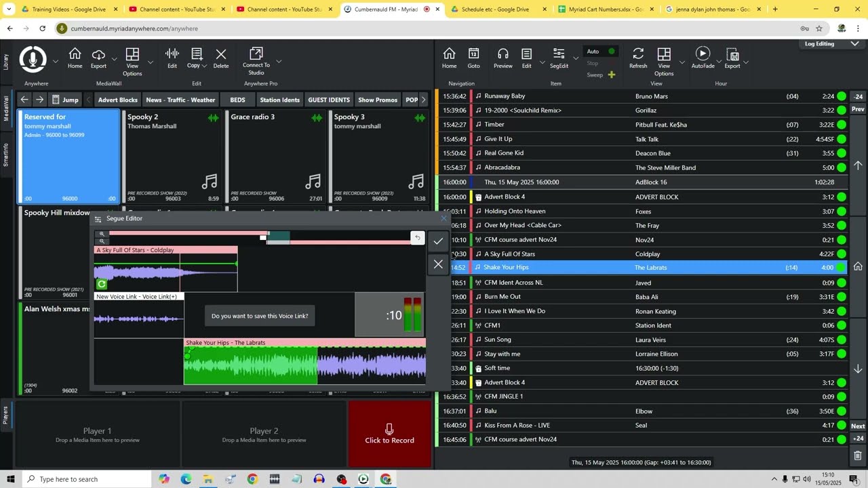
Task: Click the green loop icon on Coldplay track
Action: point(102,284)
